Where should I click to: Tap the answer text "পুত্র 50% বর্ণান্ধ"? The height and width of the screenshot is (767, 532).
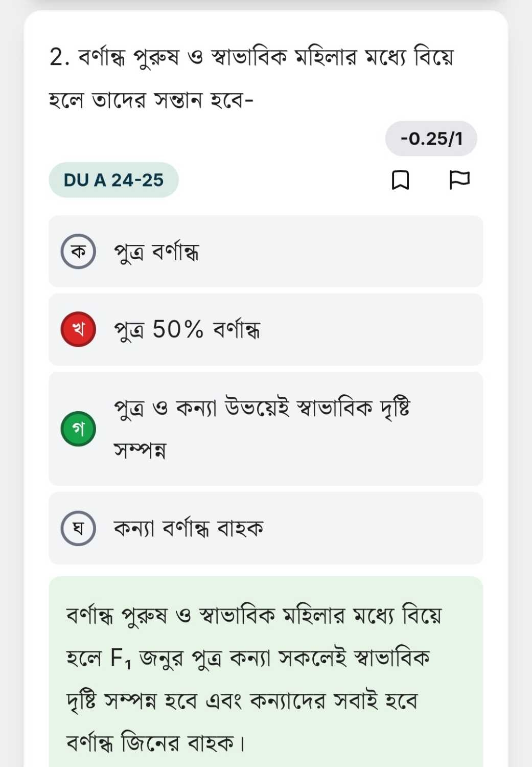point(187,330)
